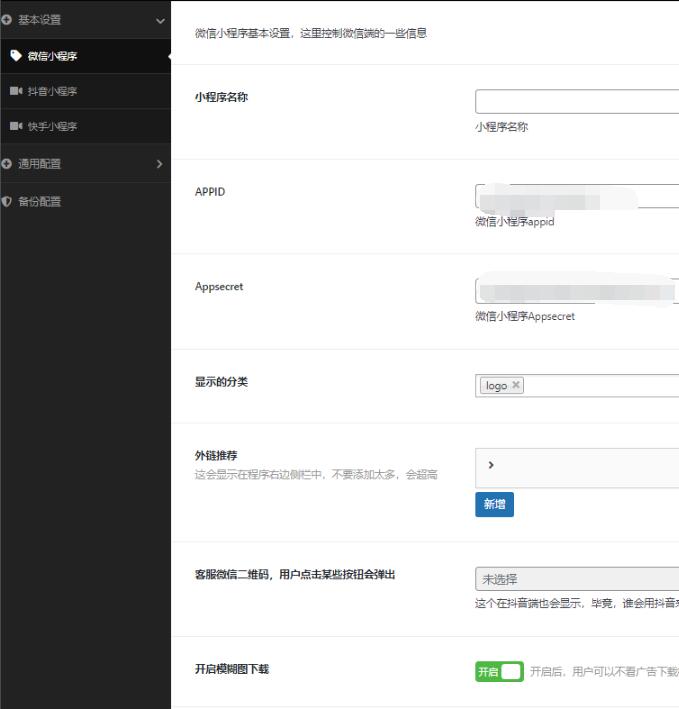The image size is (679, 709).
Task: Click the 开启模糊图下载 label
Action: 232,669
